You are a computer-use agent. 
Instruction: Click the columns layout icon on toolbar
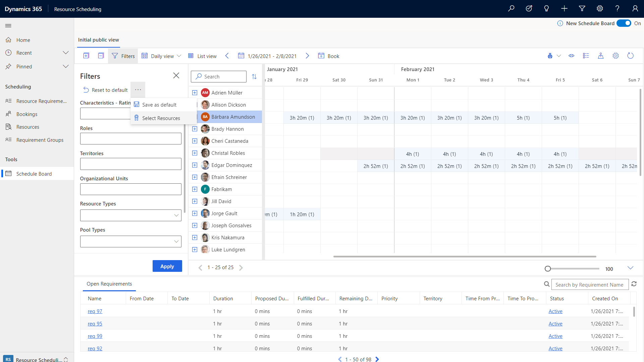(x=585, y=56)
